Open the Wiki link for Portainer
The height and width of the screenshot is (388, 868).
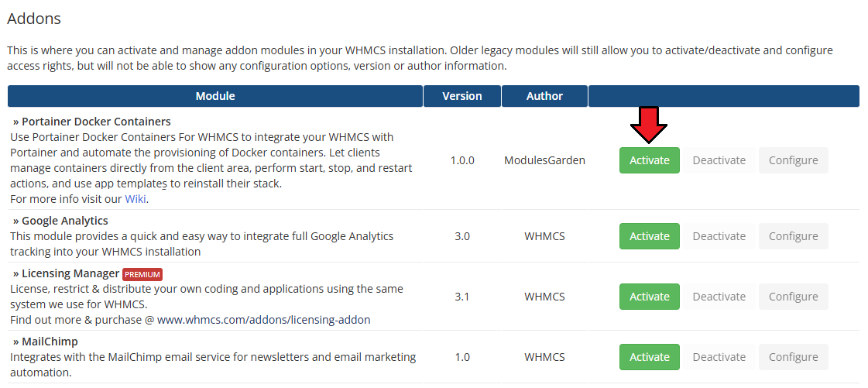pyautogui.click(x=136, y=199)
